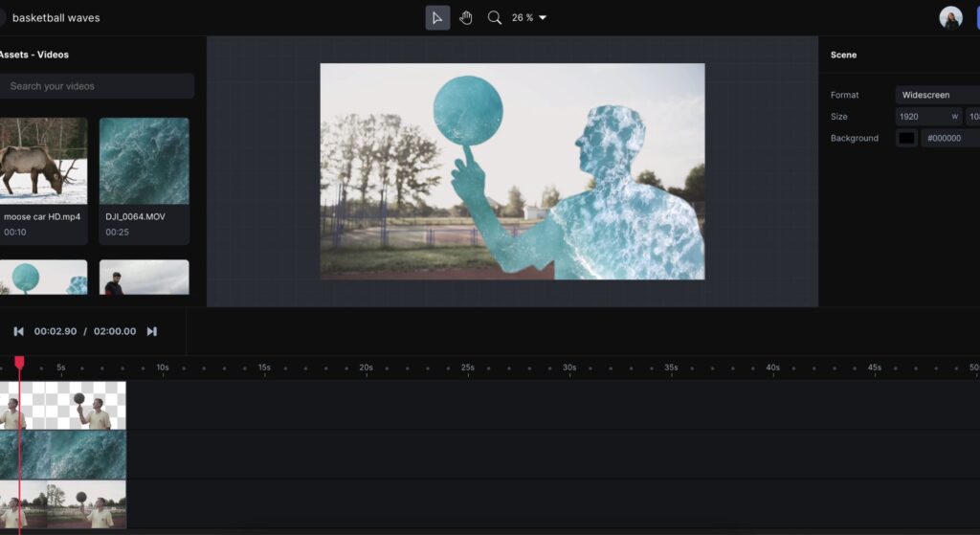The width and height of the screenshot is (980, 535).
Task: Click the #000000 hex color field
Action: point(949,138)
